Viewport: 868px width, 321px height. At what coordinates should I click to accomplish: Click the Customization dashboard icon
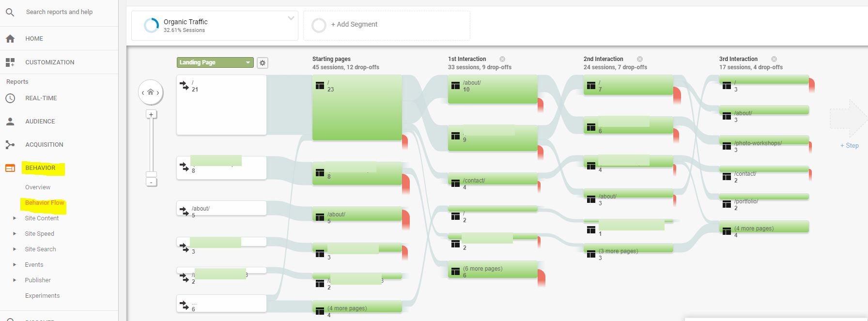coord(10,62)
